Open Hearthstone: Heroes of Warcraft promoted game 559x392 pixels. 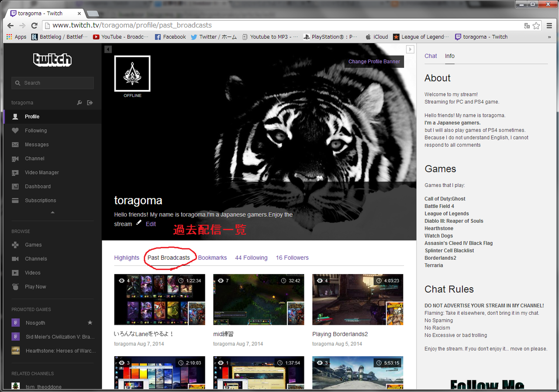[52, 351]
